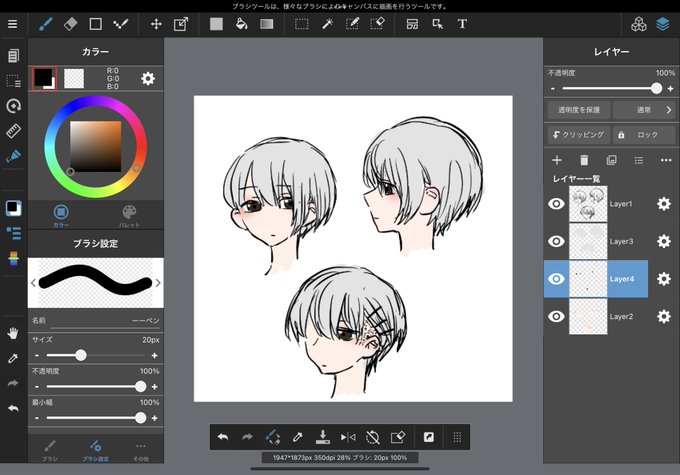
Task: Show next brush preview with right chevron
Action: click(x=158, y=283)
